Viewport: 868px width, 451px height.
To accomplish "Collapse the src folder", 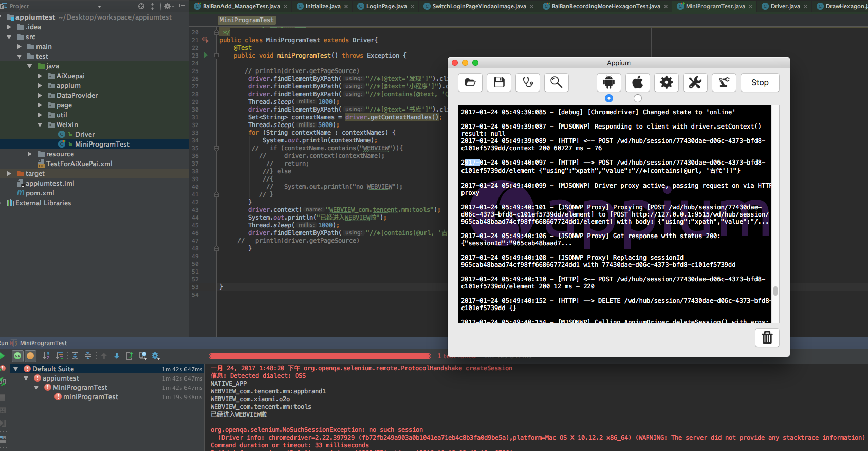I will 9,37.
